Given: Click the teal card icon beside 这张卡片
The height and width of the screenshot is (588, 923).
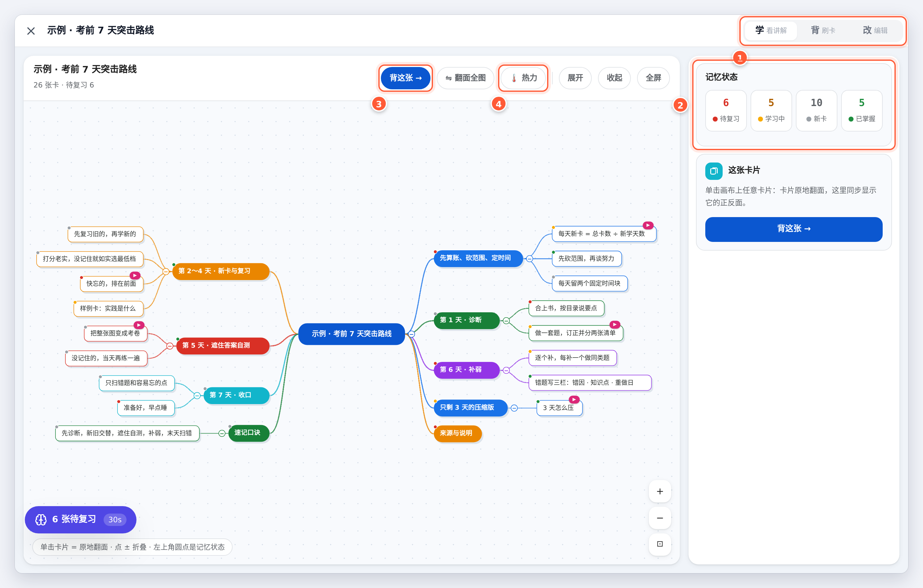Looking at the screenshot, I should tap(714, 171).
